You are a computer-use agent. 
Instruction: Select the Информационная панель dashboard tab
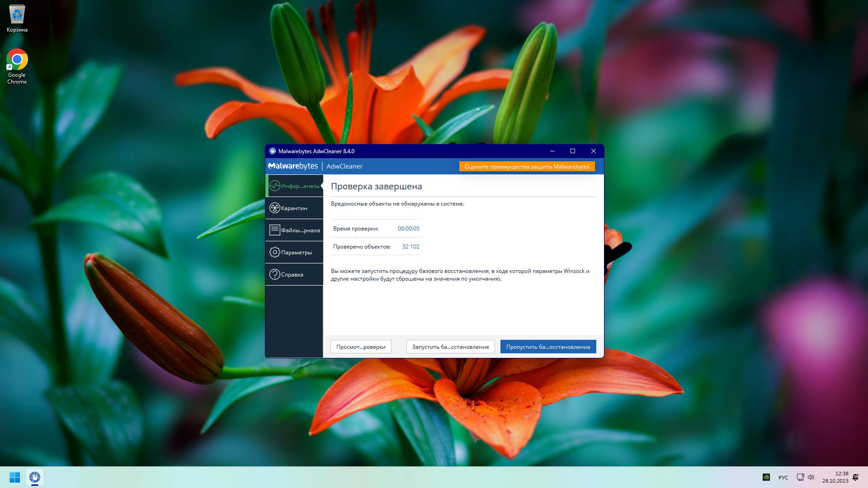coord(294,186)
